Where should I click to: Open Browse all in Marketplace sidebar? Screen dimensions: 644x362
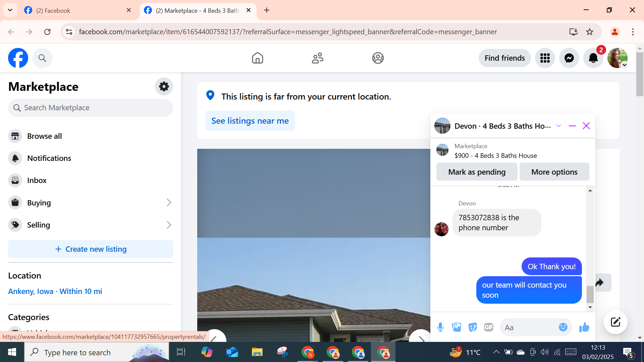(90, 136)
